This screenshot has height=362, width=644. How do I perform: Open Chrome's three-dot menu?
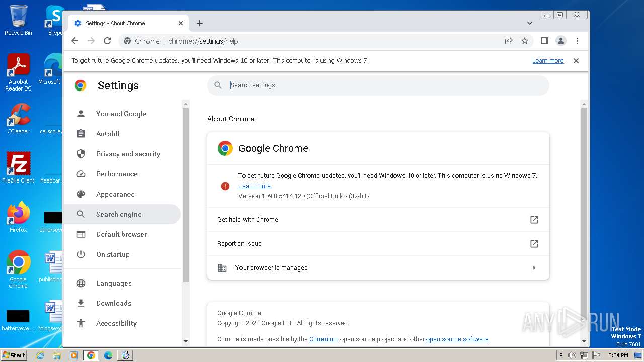coord(577,41)
